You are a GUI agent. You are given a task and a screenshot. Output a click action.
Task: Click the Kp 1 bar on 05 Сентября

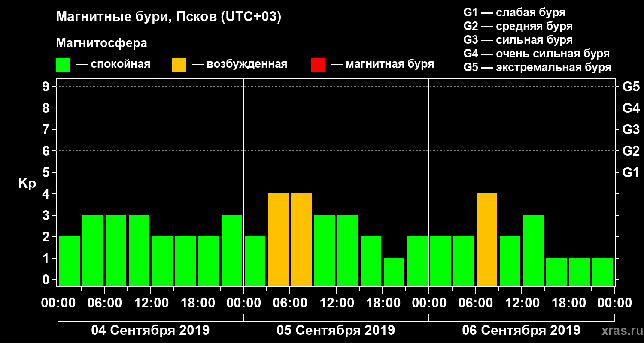click(394, 272)
